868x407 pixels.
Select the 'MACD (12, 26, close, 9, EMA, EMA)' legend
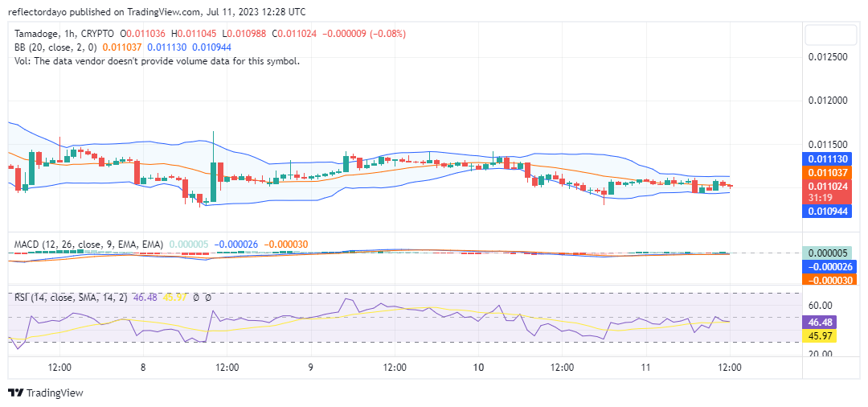point(89,245)
